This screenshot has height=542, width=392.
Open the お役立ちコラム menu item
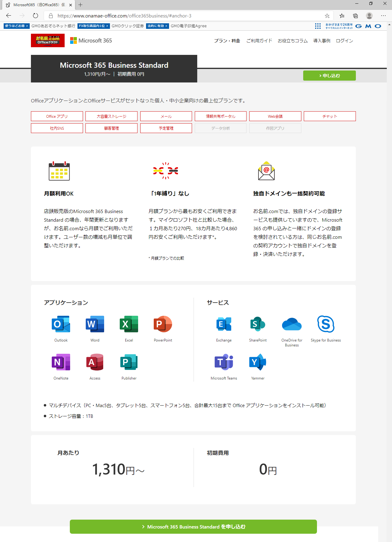tap(293, 41)
